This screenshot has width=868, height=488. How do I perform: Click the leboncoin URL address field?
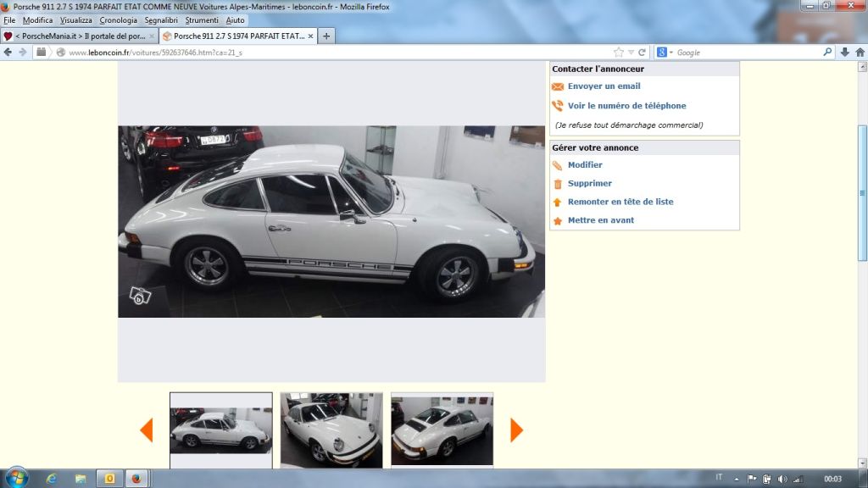337,53
